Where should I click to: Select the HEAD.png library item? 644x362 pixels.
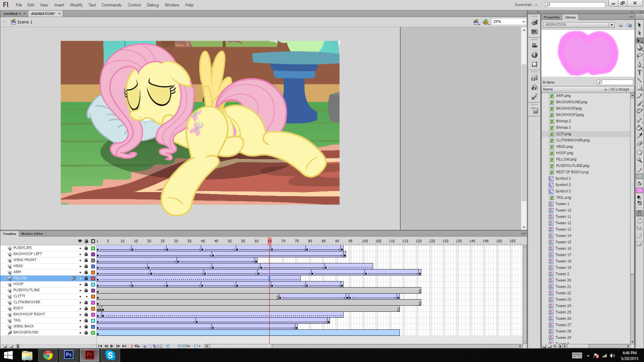[x=564, y=146]
